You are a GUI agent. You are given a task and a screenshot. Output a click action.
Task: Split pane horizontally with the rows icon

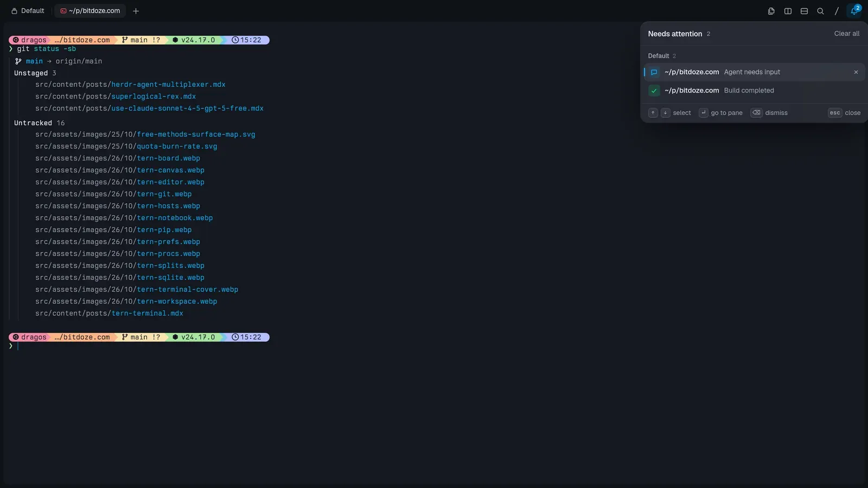[x=804, y=11]
